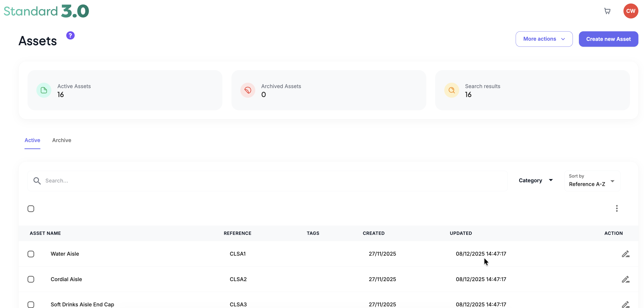Click the CLSA2 reference cell

click(238, 279)
